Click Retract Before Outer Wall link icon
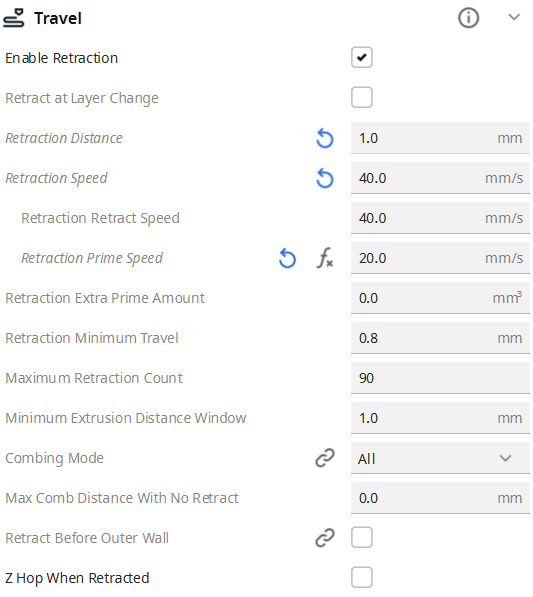The width and height of the screenshot is (533, 597). point(325,538)
